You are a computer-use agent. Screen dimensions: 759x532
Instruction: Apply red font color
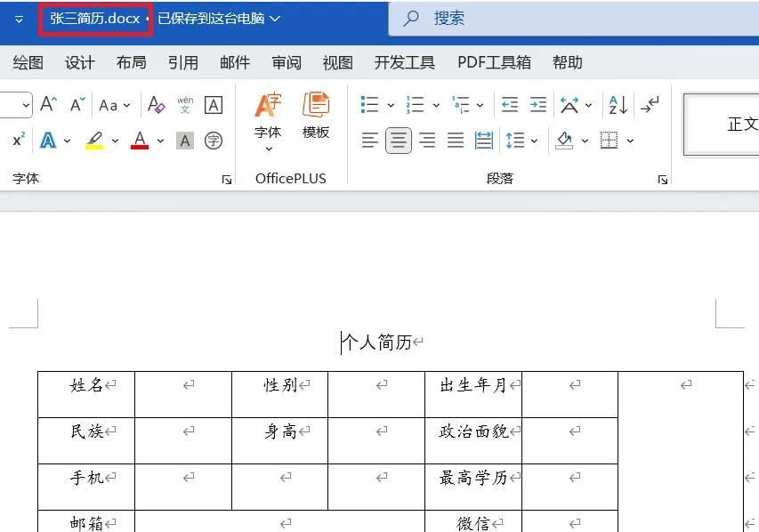pyautogui.click(x=140, y=141)
